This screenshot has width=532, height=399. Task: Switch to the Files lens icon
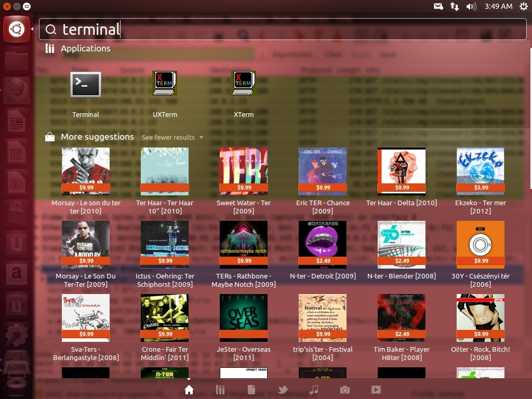pyautogui.click(x=251, y=390)
